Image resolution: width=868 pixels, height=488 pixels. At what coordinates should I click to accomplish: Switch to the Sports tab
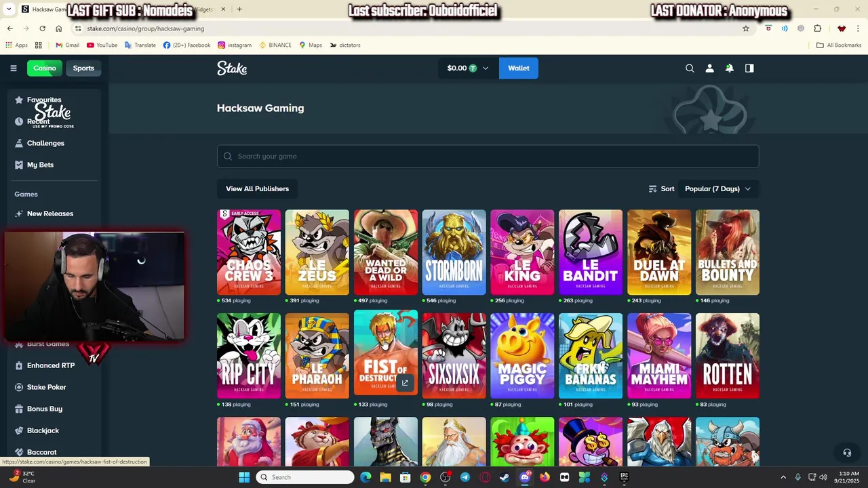coord(83,68)
